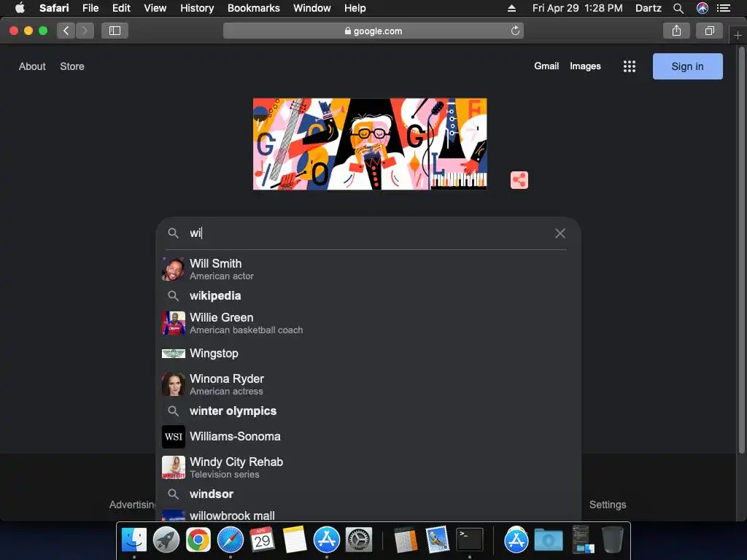Open the Window menu
Image resolution: width=747 pixels, height=560 pixels.
[312, 8]
